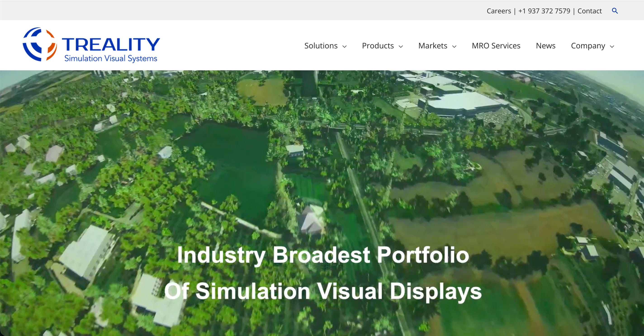
Task: Expand the chevron next to Products
Action: click(x=401, y=47)
